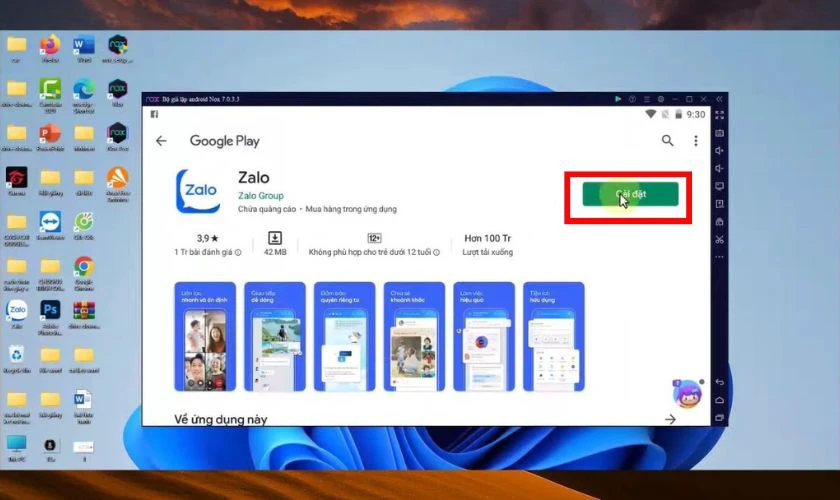
Task: Select PowerPoint desktop shortcut
Action: [50, 137]
